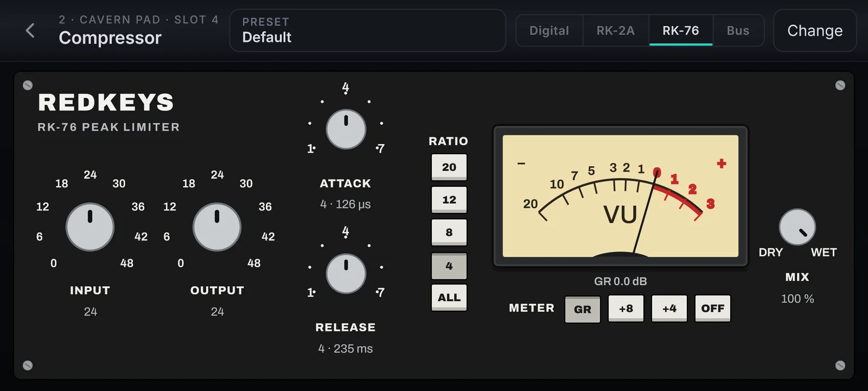The height and width of the screenshot is (391, 868).
Task: Click the RK-76 PEAK LIMITER label
Action: (108, 127)
